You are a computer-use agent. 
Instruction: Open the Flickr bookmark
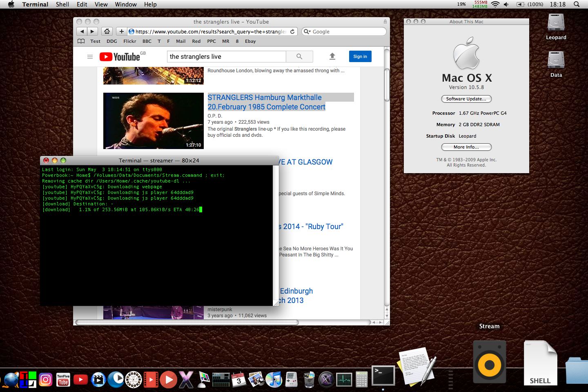coord(129,41)
